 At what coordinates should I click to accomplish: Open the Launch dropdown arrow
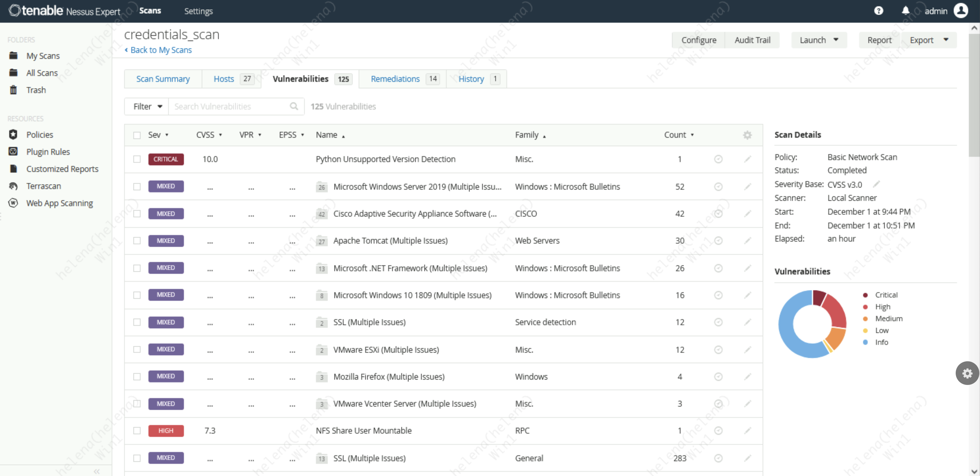pyautogui.click(x=836, y=40)
